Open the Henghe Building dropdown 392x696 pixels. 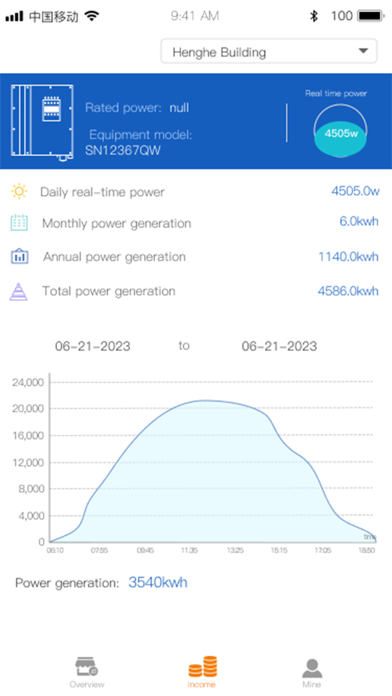tap(269, 51)
